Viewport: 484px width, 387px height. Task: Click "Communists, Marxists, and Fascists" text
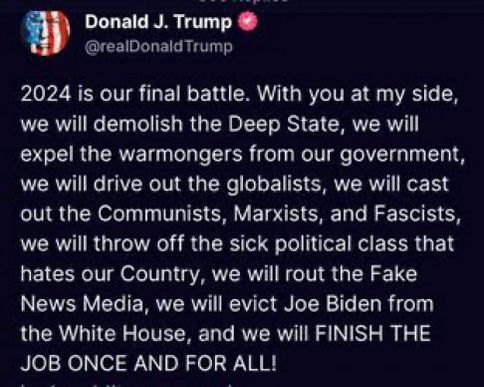click(x=279, y=214)
